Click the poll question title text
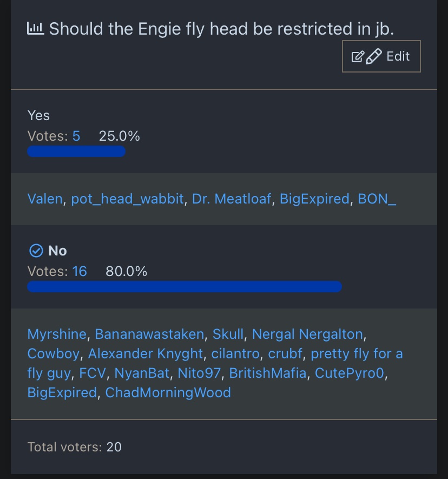Screen dimensions: 448x479 click(222, 29)
